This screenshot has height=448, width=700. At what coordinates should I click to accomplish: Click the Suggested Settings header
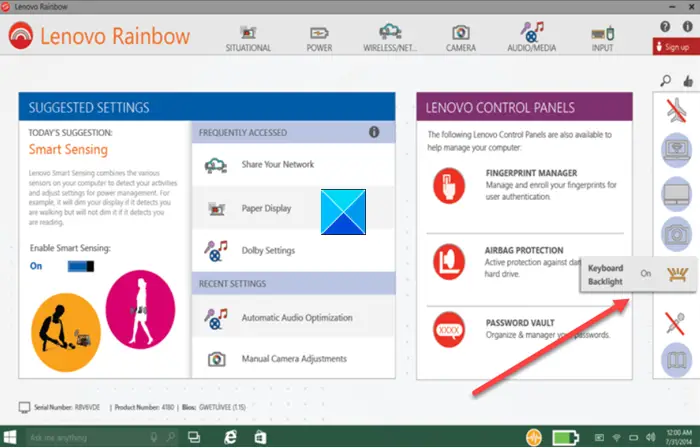pyautogui.click(x=207, y=107)
